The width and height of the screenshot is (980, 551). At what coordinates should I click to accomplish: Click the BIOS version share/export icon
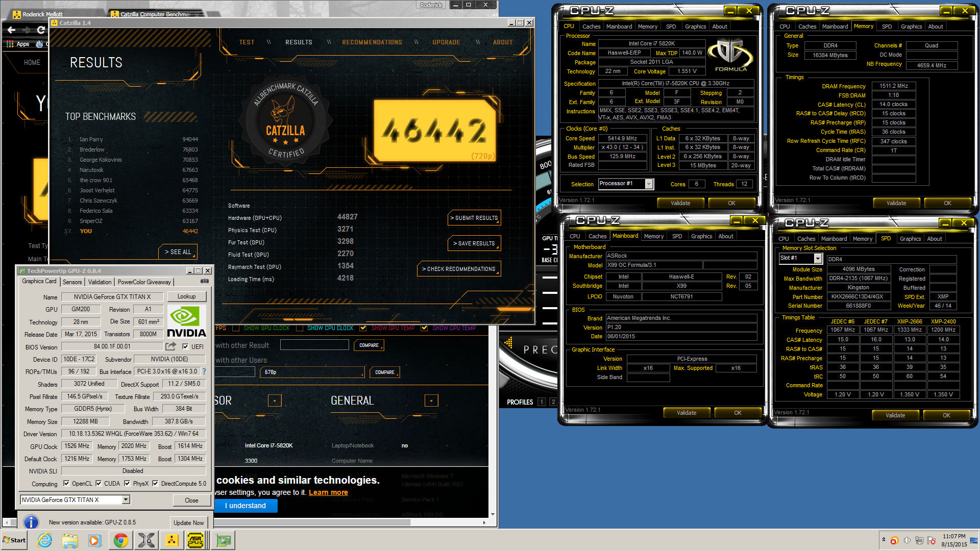coord(170,346)
